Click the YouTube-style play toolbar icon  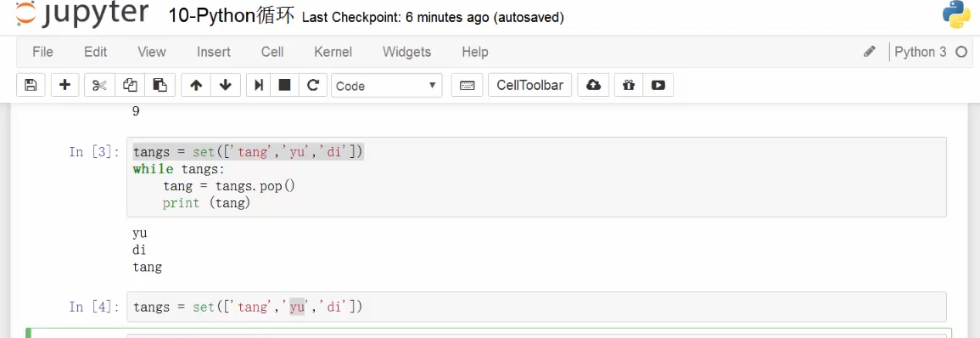658,85
